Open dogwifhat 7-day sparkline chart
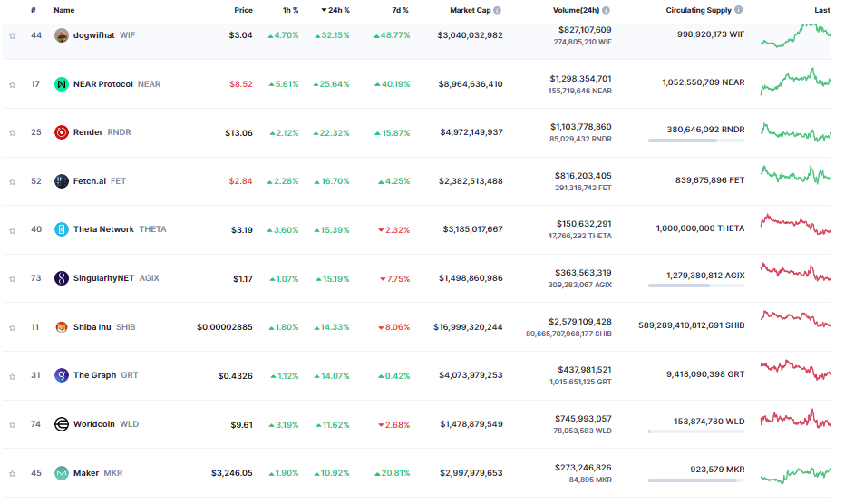Viewport: 845px width, 504px height. (x=795, y=35)
